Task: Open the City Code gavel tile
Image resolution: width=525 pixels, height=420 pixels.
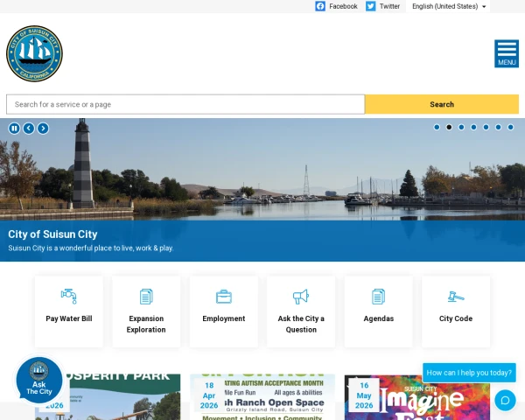Action: point(456,311)
